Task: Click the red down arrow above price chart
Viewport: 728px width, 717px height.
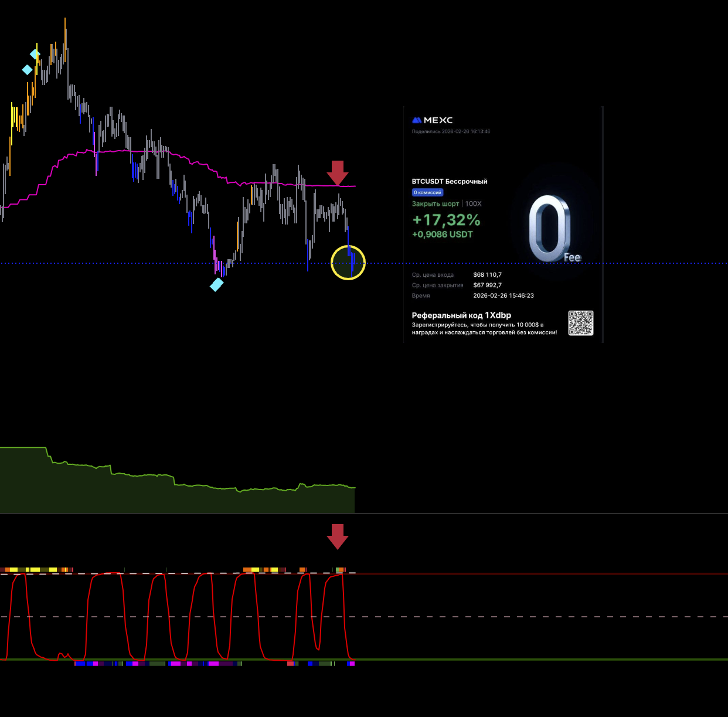Action: [x=338, y=172]
